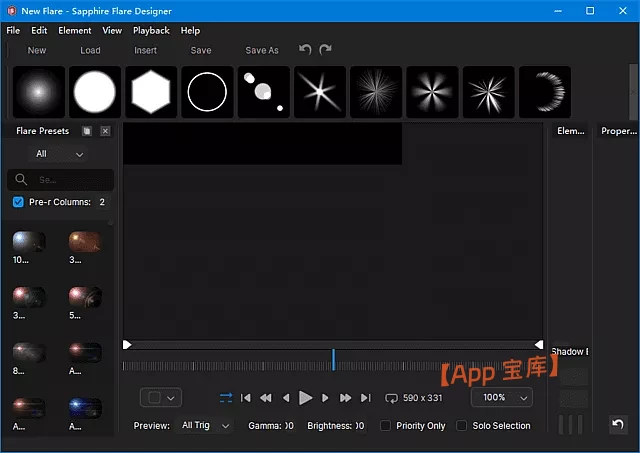This screenshot has height=453, width=640.
Task: Uncheck the Preset Columns checkbox
Action: click(x=18, y=202)
